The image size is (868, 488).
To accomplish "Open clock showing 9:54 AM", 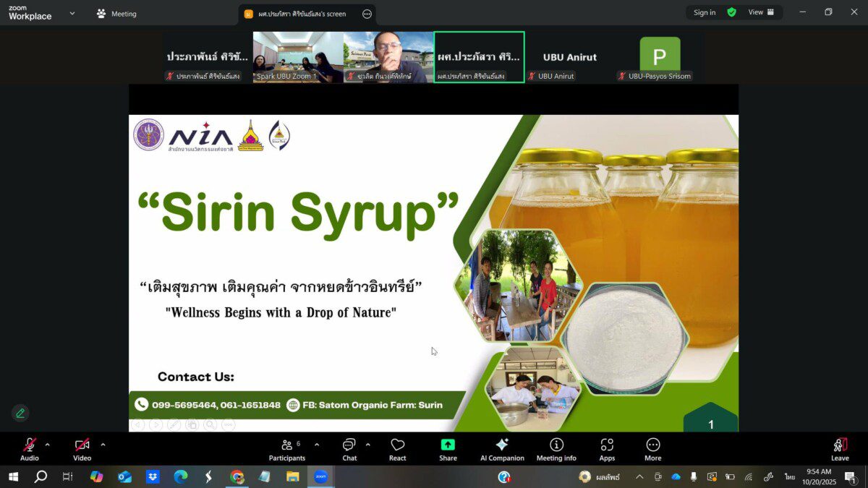I will [819, 476].
